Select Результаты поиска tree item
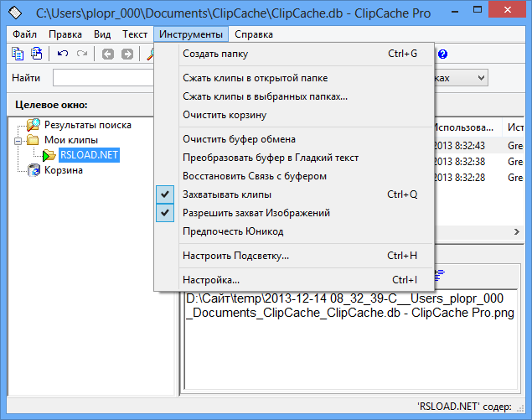Screen dimensions: 532x420 (87, 125)
